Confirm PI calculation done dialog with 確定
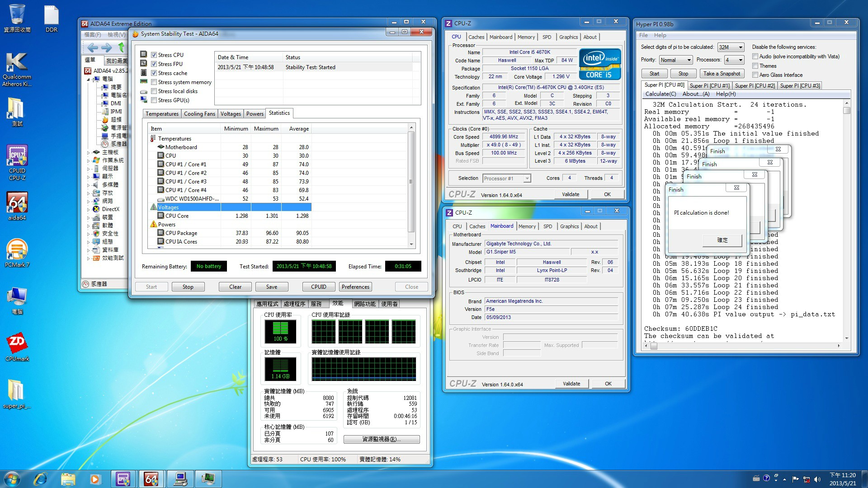 722,240
